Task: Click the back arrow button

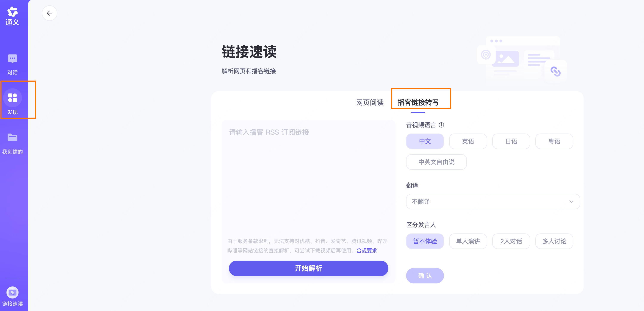Action: pos(50,13)
